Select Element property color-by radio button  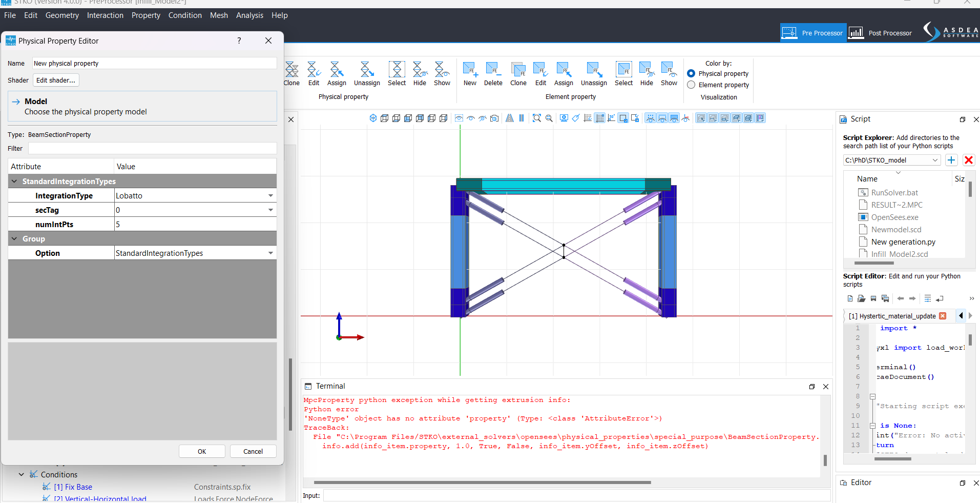[691, 85]
